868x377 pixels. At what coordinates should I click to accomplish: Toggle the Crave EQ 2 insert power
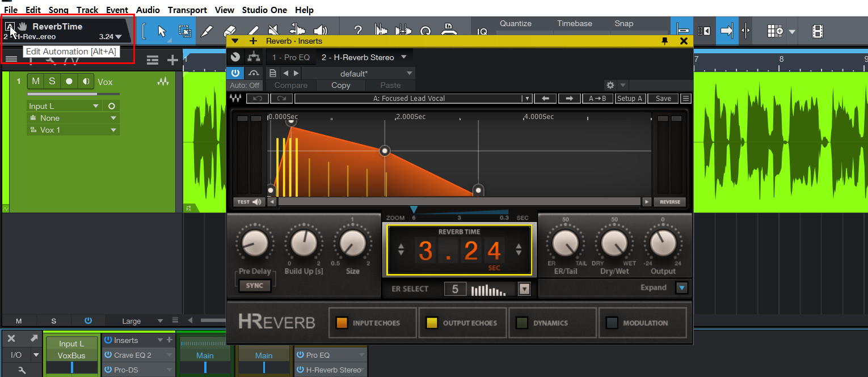[108, 355]
